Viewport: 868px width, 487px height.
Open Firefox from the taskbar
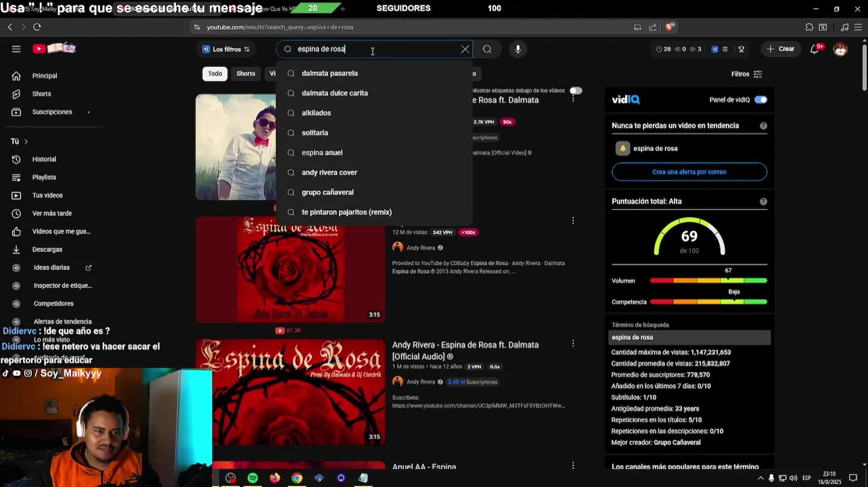[x=275, y=478]
